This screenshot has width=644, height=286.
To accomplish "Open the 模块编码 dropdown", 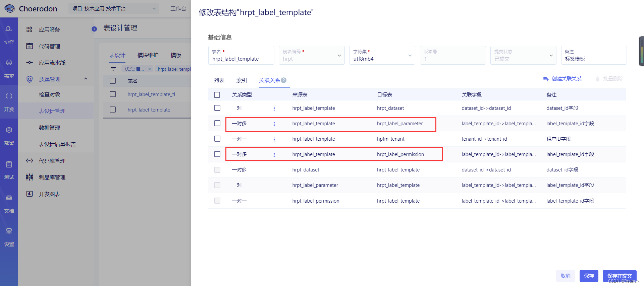I will pyautogui.click(x=312, y=55).
